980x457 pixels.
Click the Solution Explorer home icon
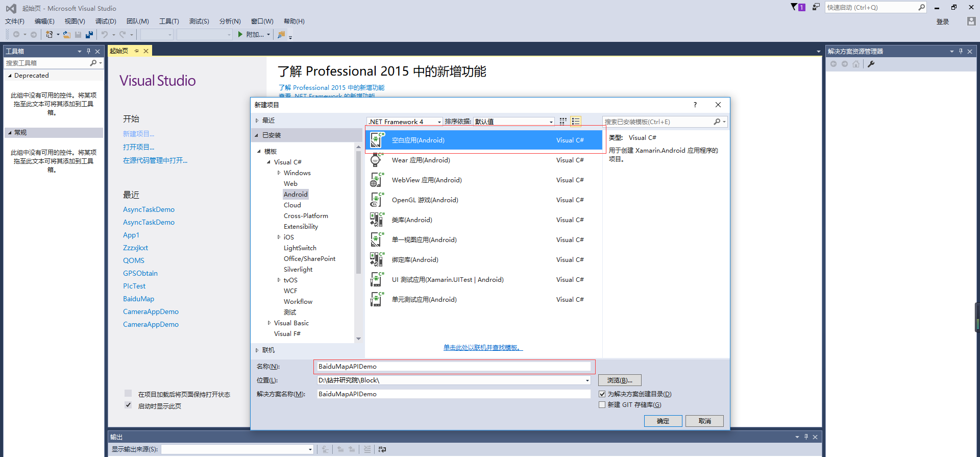856,64
